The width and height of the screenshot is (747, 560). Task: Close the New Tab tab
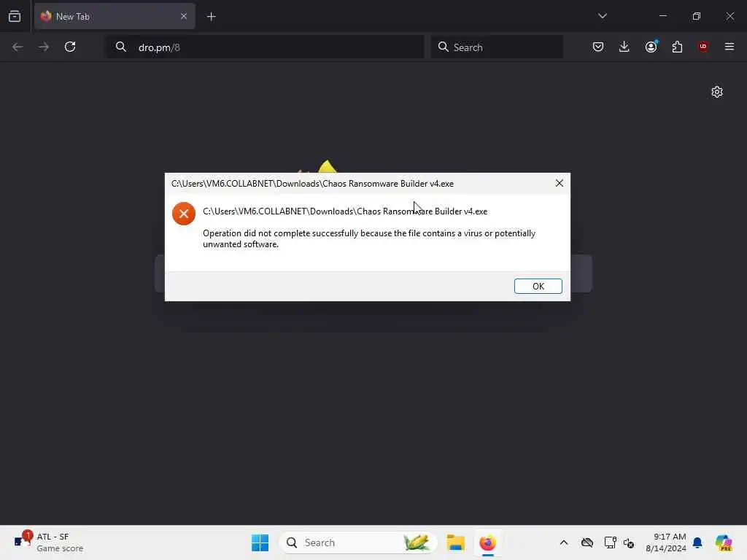[183, 16]
